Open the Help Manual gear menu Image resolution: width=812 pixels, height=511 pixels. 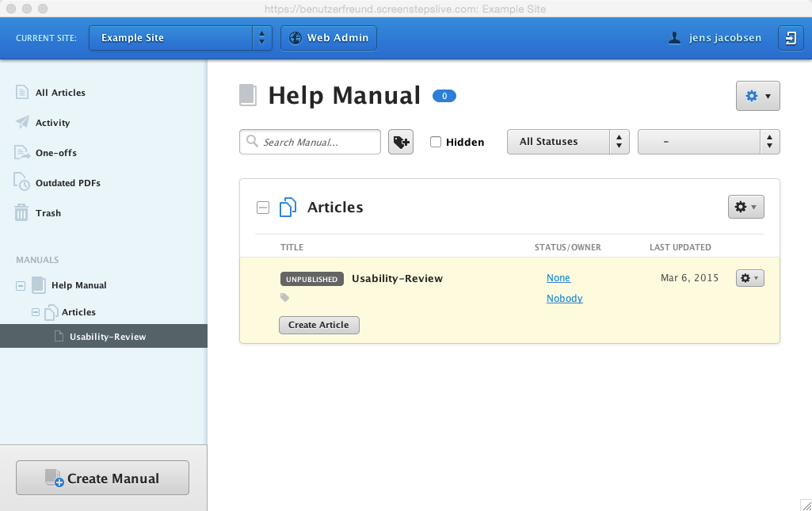point(757,96)
